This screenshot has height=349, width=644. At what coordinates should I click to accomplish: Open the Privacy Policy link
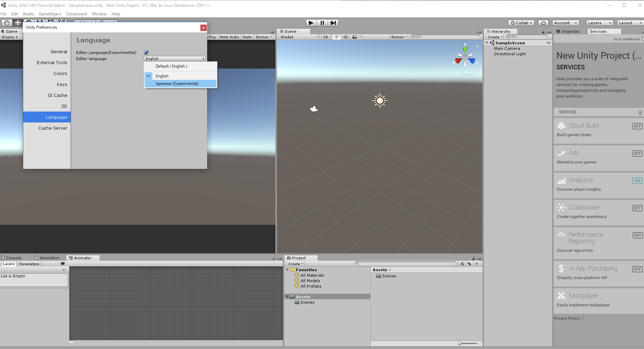pyautogui.click(x=569, y=318)
